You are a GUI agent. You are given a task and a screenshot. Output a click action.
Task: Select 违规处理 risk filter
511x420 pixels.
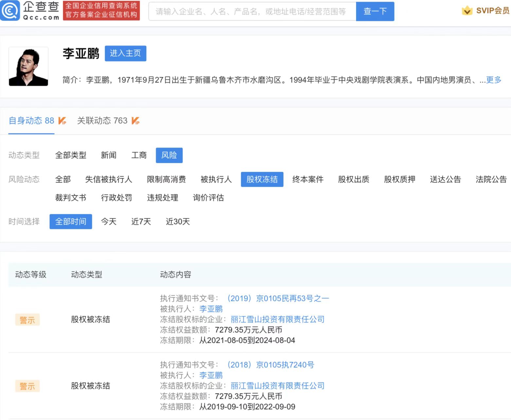coord(163,198)
